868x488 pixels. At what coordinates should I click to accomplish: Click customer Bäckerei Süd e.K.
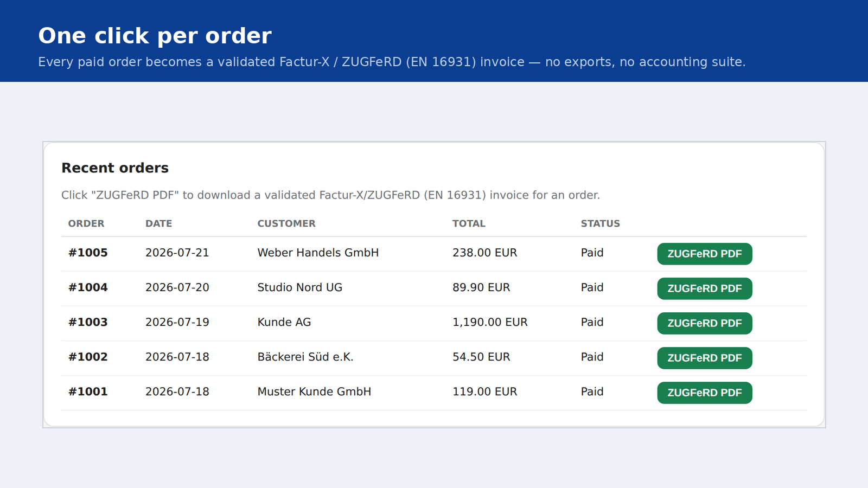[305, 357]
